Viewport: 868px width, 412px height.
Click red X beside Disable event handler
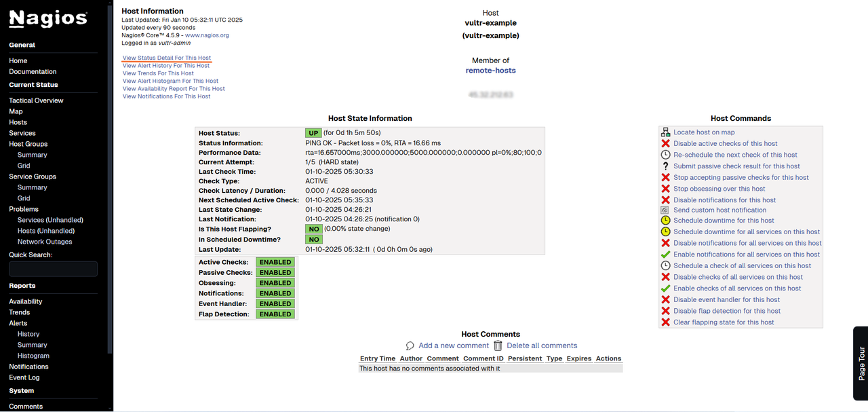point(666,299)
